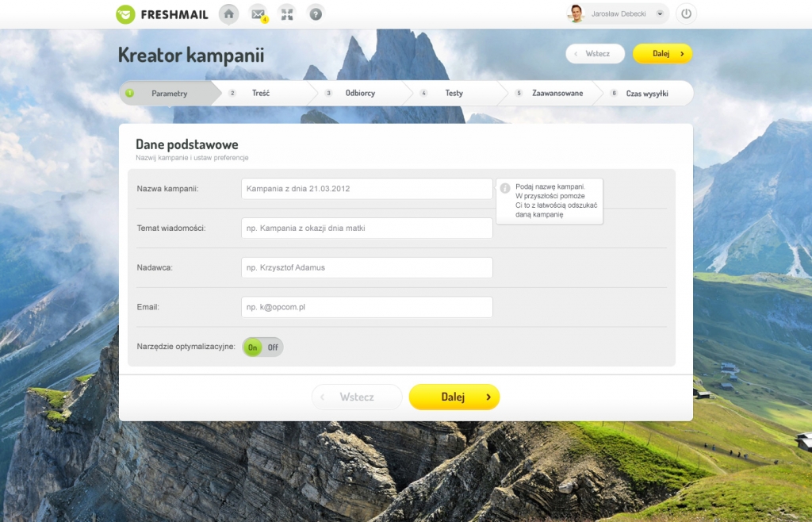Click the power logout icon
This screenshot has width=812, height=522.
click(x=686, y=13)
